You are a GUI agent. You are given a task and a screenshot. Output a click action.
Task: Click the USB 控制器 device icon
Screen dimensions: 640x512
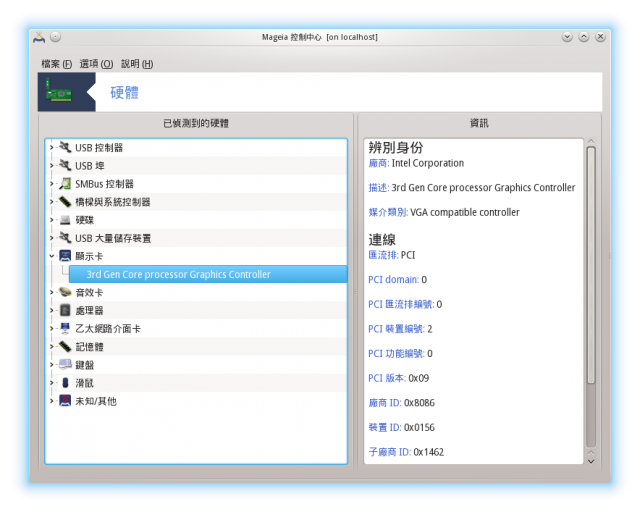click(x=65, y=147)
